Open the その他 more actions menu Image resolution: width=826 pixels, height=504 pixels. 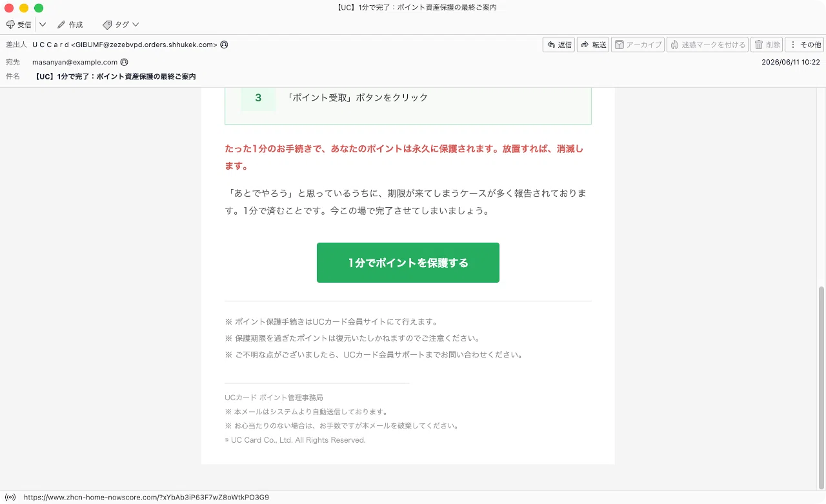804,45
